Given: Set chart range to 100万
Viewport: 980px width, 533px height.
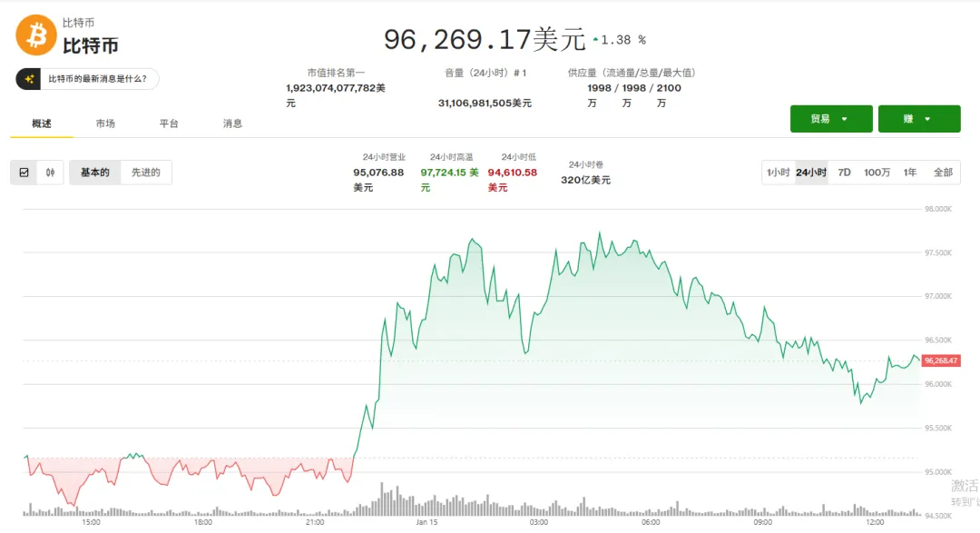Looking at the screenshot, I should click(x=877, y=173).
